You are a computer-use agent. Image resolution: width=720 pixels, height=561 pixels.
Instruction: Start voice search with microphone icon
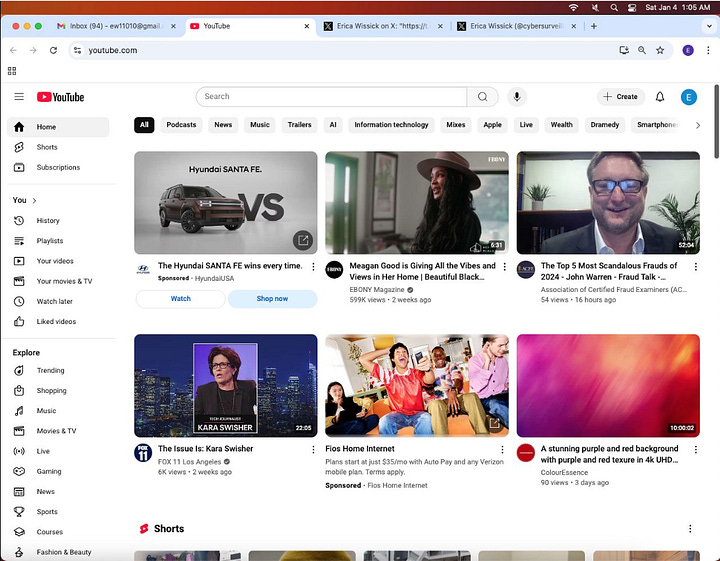pos(517,97)
